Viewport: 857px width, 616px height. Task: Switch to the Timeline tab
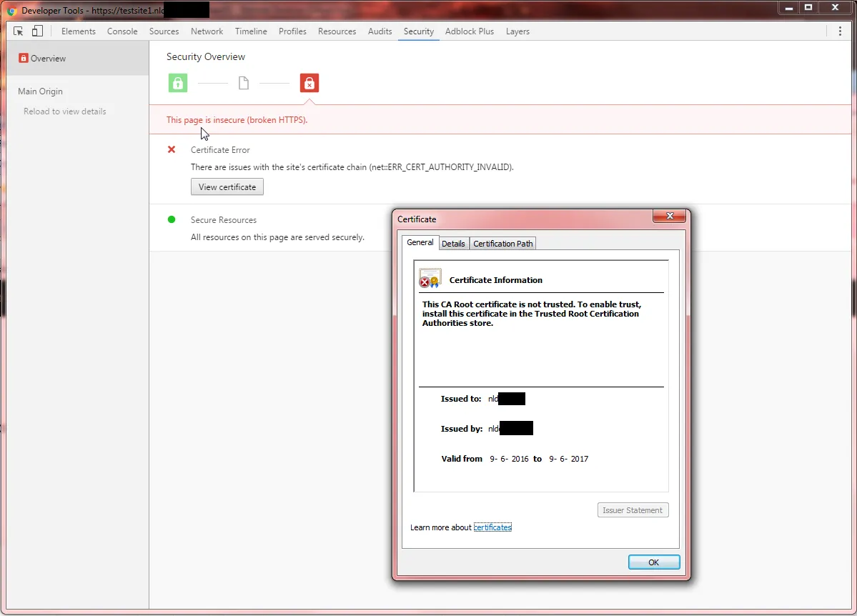tap(251, 31)
